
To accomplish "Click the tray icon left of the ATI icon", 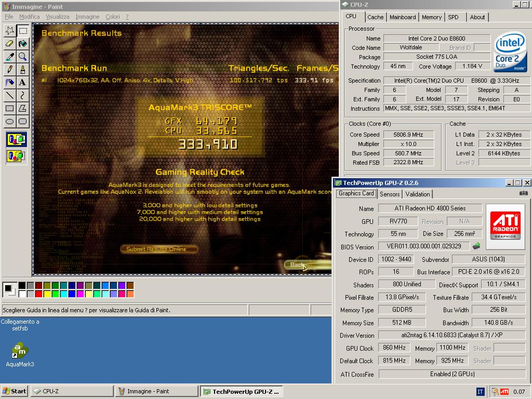I will coord(495,392).
